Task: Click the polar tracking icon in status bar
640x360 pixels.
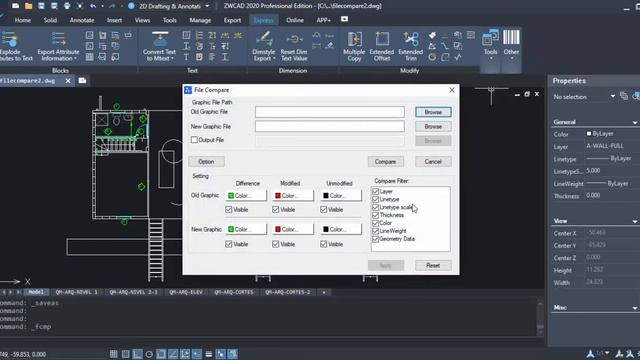Action: click(x=149, y=354)
